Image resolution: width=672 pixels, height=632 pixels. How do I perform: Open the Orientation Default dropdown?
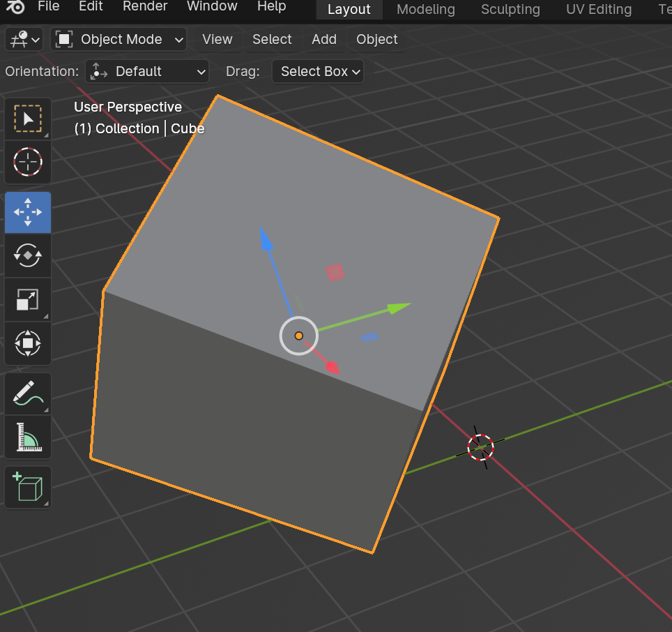(x=147, y=71)
